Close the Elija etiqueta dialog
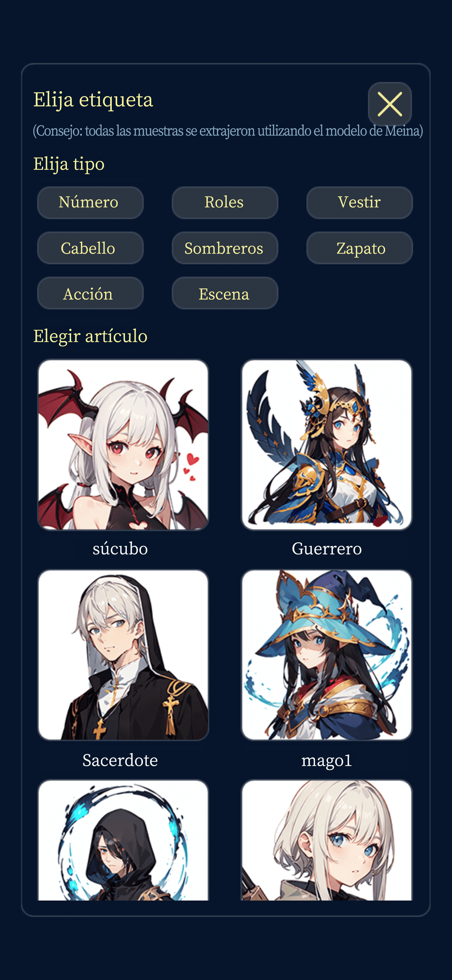The image size is (452, 980). (390, 104)
